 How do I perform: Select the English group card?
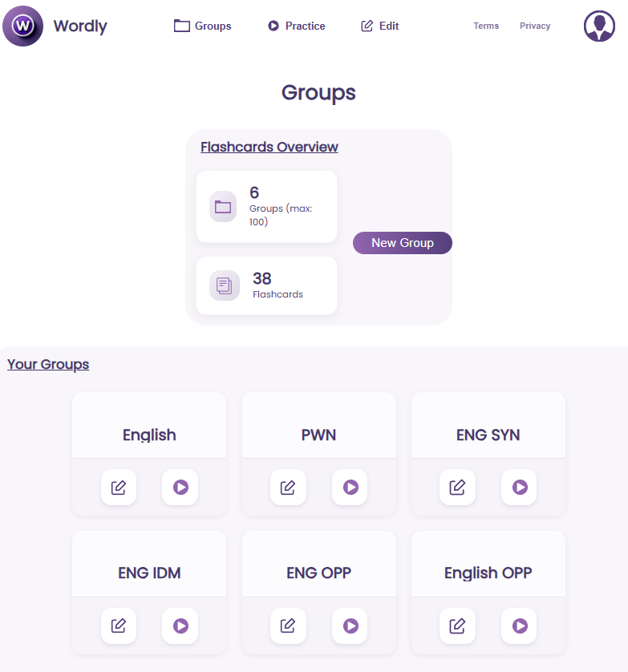[148, 435]
